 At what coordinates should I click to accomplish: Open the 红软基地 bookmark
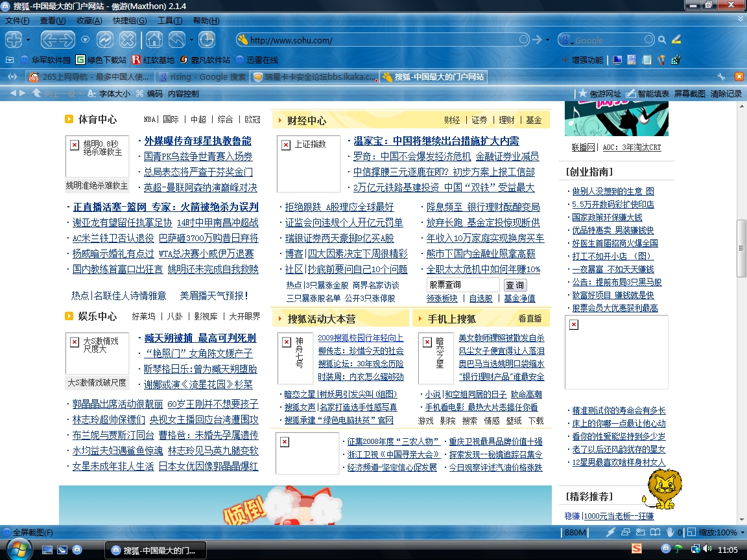[x=153, y=60]
